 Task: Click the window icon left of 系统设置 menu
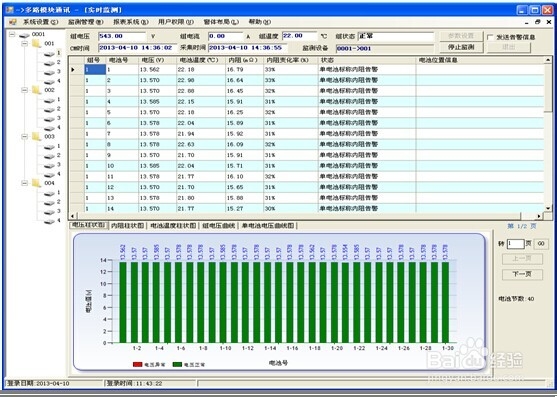[x=13, y=22]
